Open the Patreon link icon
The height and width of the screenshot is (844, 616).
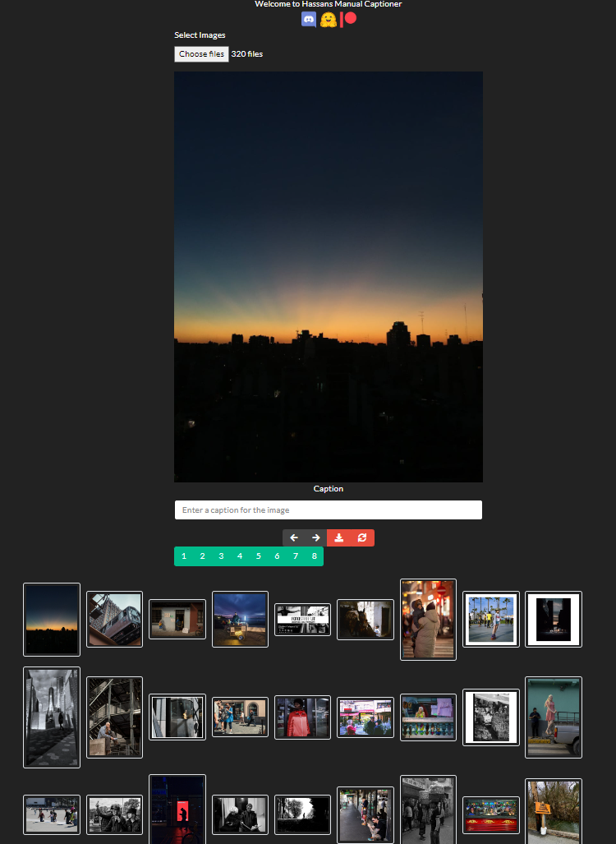tap(348, 20)
